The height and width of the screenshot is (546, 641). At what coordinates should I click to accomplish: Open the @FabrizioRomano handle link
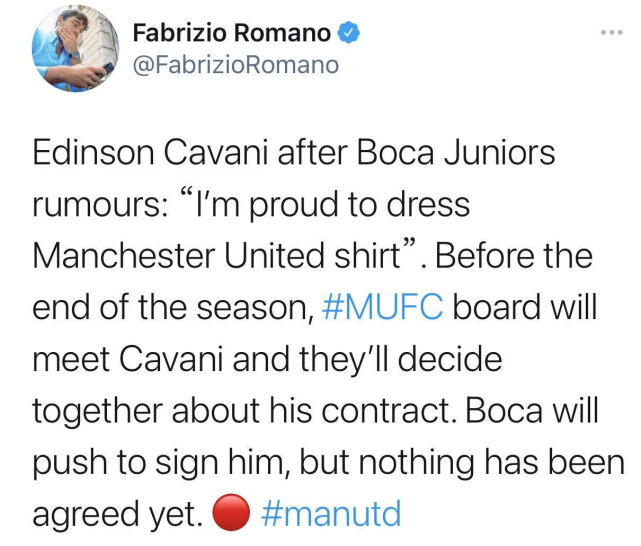point(235,65)
